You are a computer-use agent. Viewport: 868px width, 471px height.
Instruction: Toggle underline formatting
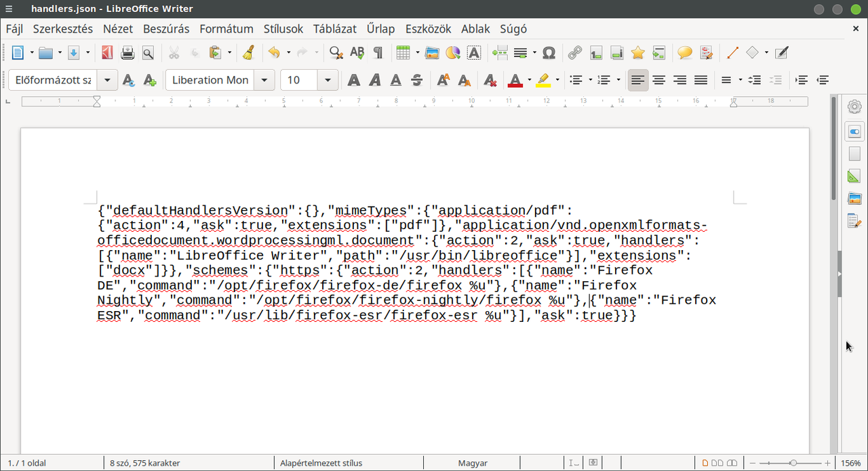click(396, 80)
